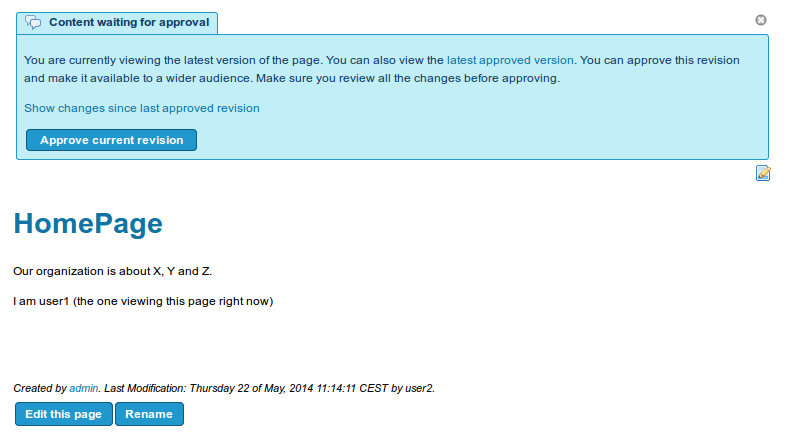Open the "latest approved version" link
The height and width of the screenshot is (443, 787).
tap(510, 60)
